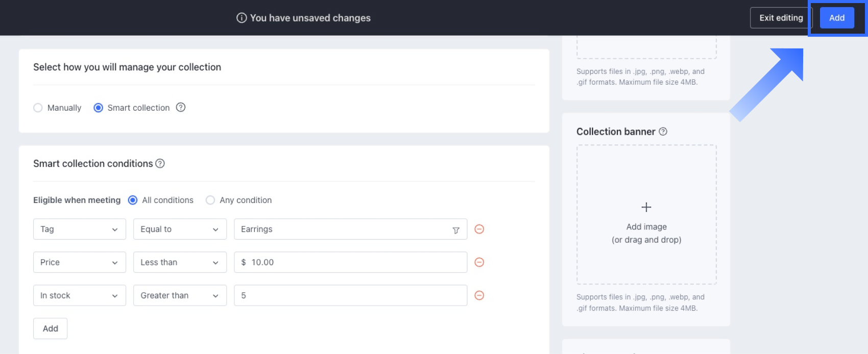Show Collection banner help tooltip
Screen dimensions: 868x354
663,132
